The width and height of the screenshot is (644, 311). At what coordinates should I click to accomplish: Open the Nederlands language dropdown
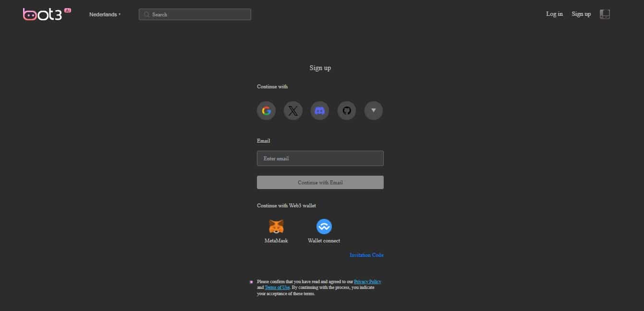[x=105, y=14]
